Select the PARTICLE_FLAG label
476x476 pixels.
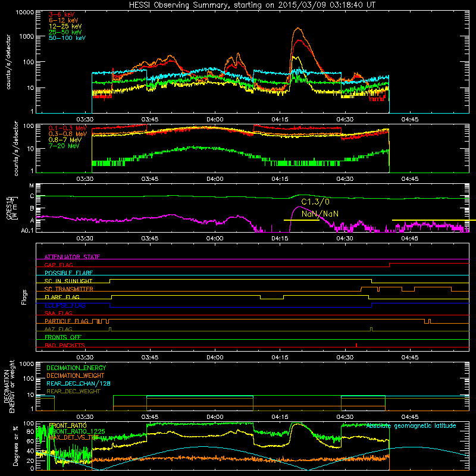pyautogui.click(x=67, y=321)
